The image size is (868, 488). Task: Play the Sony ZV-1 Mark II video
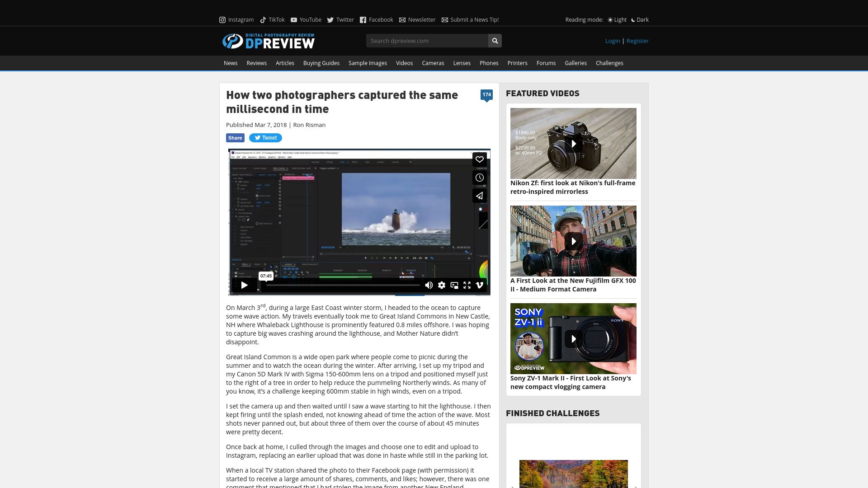click(x=573, y=339)
